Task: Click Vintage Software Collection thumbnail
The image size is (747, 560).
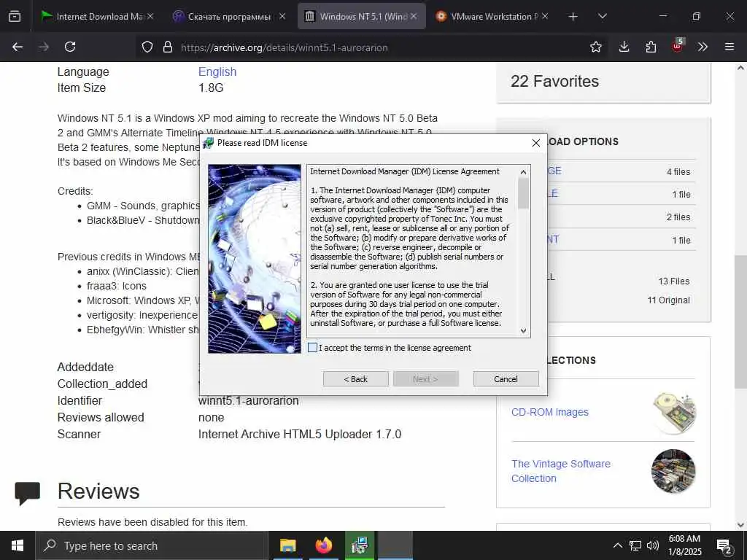Action: (673, 471)
